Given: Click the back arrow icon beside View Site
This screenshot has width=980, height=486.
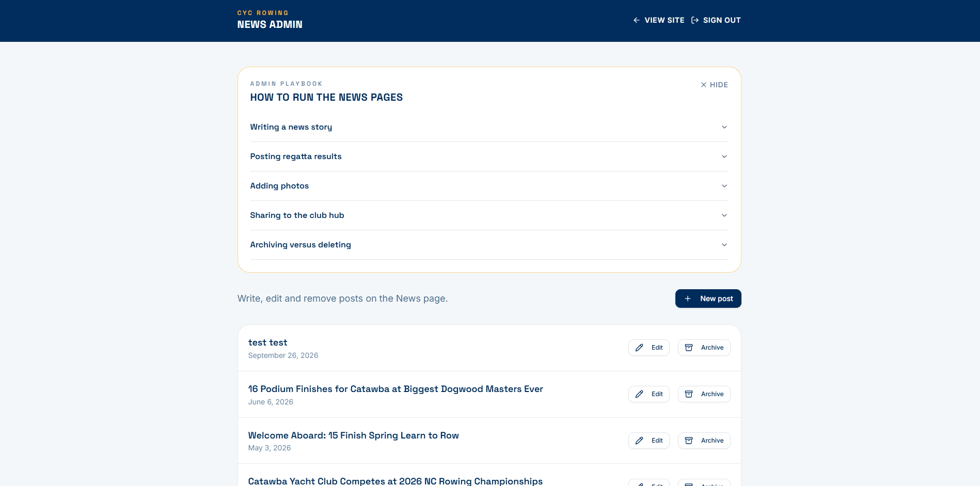Looking at the screenshot, I should point(637,20).
